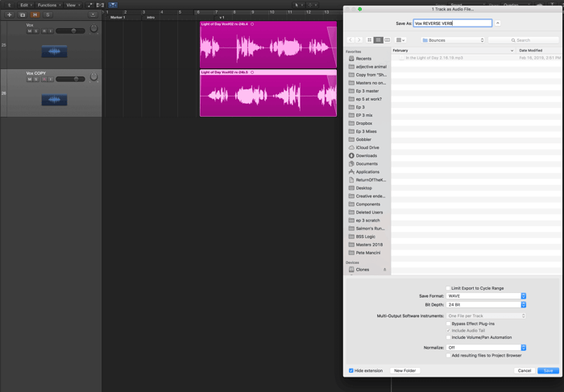This screenshot has width=564, height=392.
Task: Toggle input monitoring on Vox COPY track
Action: (51, 80)
